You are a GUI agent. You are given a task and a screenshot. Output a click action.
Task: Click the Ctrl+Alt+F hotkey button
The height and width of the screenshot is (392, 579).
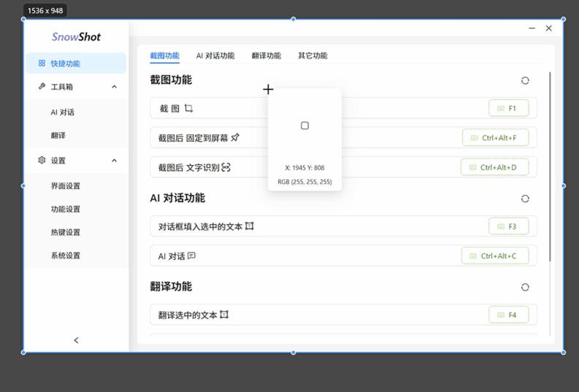[495, 138]
